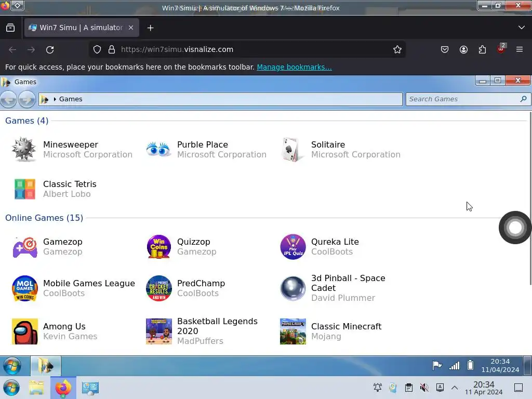Viewport: 532px width, 399px height.
Task: Click the battery icon in simulated tray
Action: [x=470, y=365]
